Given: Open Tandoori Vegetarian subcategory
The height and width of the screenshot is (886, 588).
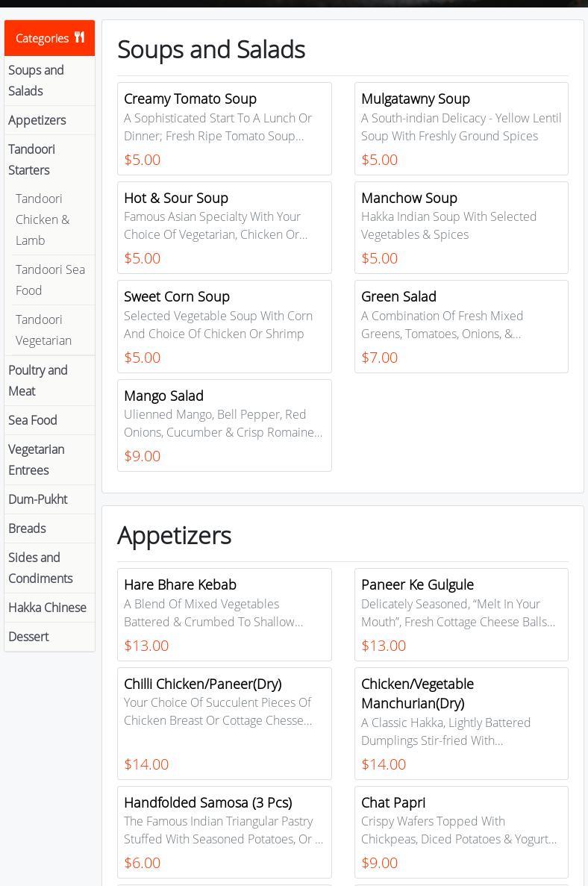Looking at the screenshot, I should [x=43, y=330].
